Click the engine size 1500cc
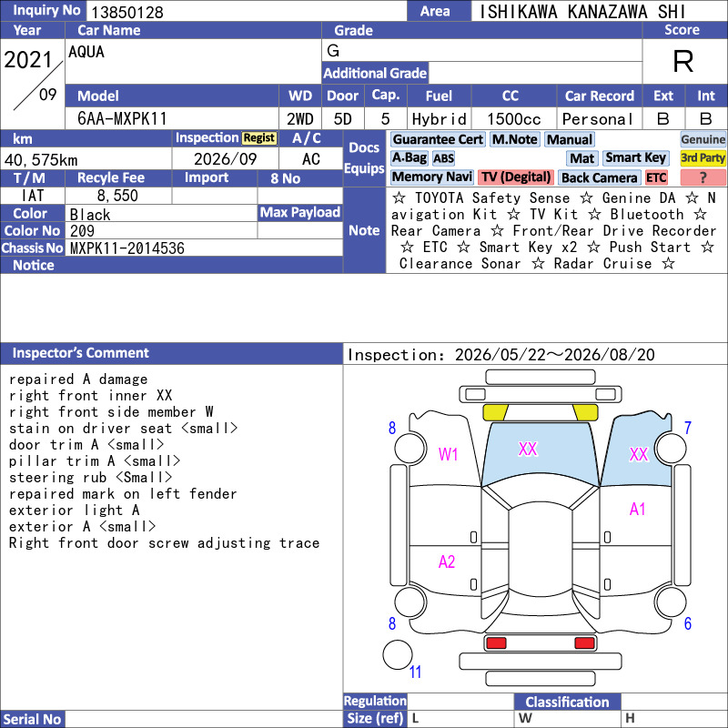 (514, 119)
